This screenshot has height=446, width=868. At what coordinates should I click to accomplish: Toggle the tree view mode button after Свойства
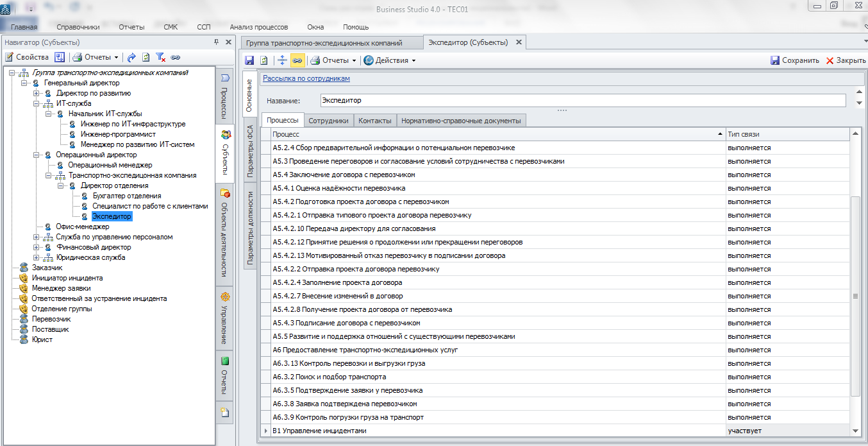[x=60, y=57]
